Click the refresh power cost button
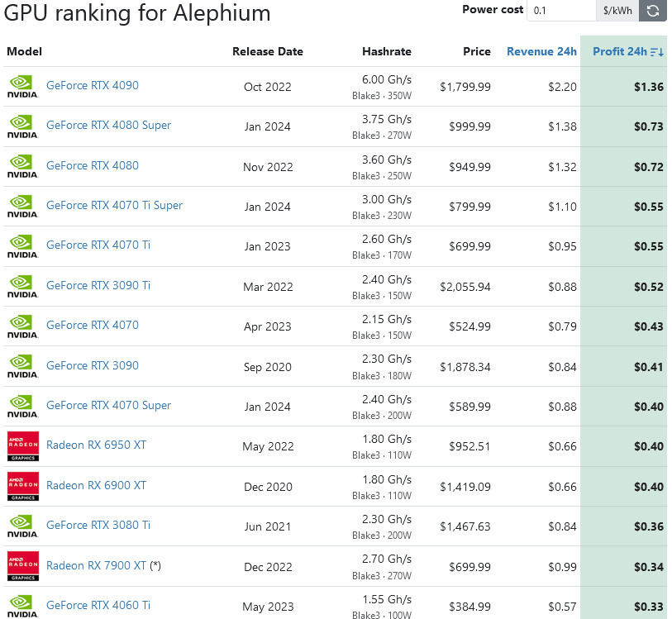Image resolution: width=672 pixels, height=619 pixels. click(x=652, y=10)
